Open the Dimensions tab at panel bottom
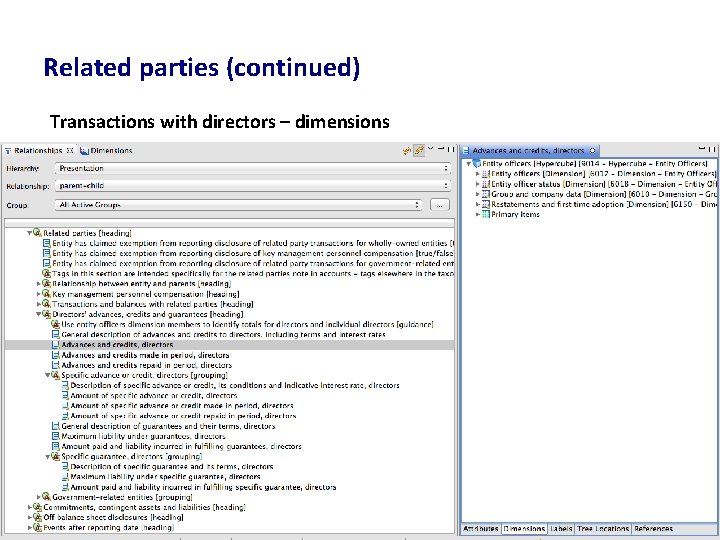Screen dimensions: 720x540 [x=524, y=529]
